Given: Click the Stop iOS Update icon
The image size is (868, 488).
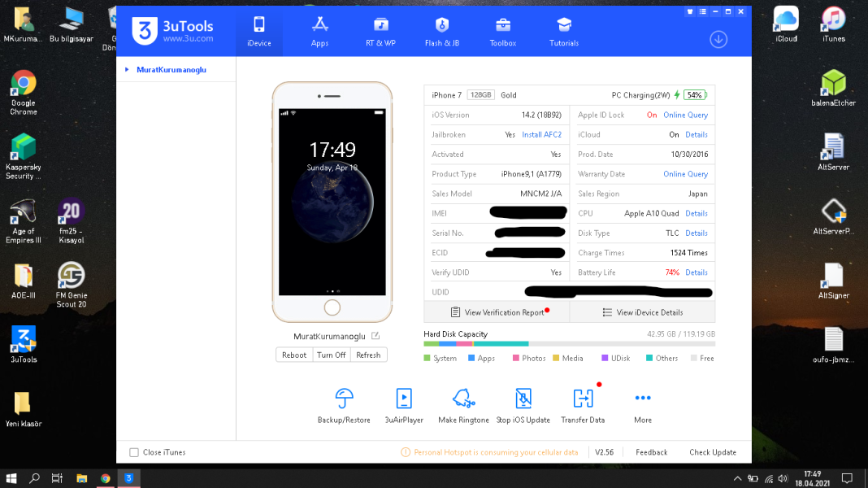Looking at the screenshot, I should click(524, 399).
